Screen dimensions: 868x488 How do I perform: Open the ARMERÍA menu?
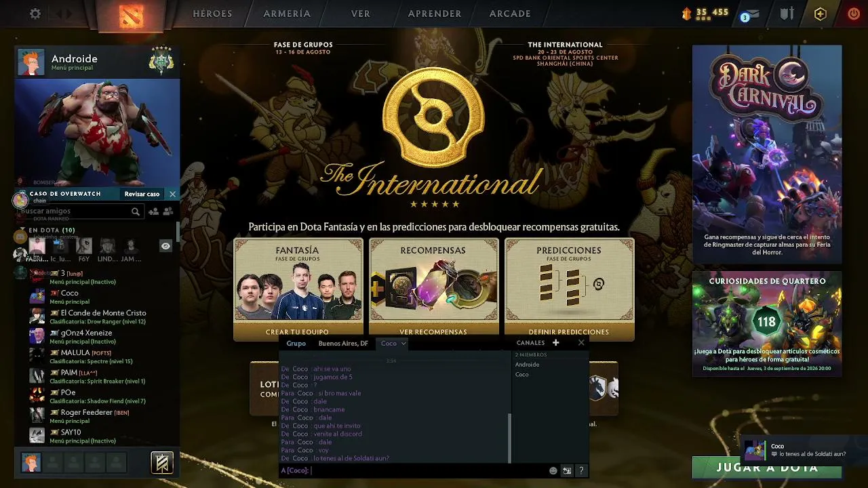287,14
